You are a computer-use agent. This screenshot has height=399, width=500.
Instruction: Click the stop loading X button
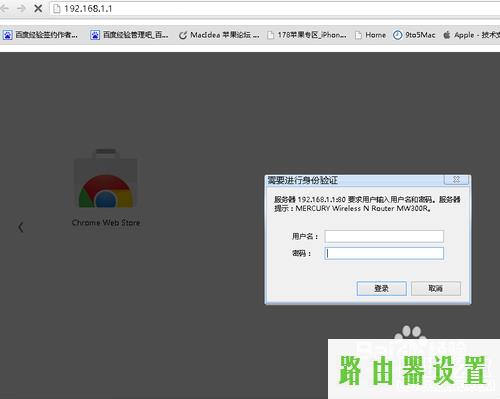(x=38, y=8)
